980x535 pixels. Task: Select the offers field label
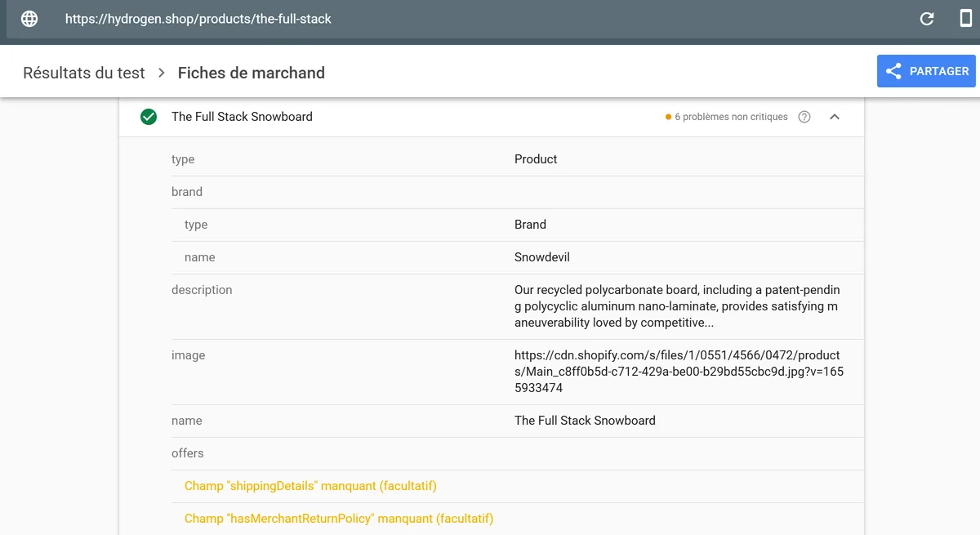(x=188, y=453)
